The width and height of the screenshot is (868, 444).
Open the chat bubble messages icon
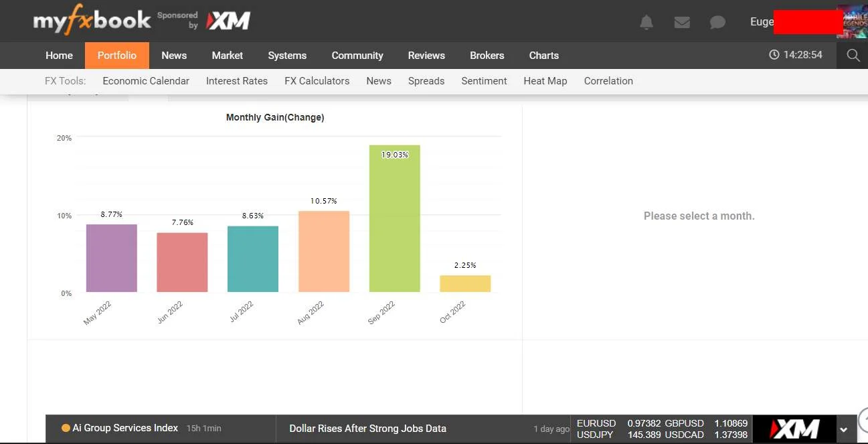click(717, 23)
